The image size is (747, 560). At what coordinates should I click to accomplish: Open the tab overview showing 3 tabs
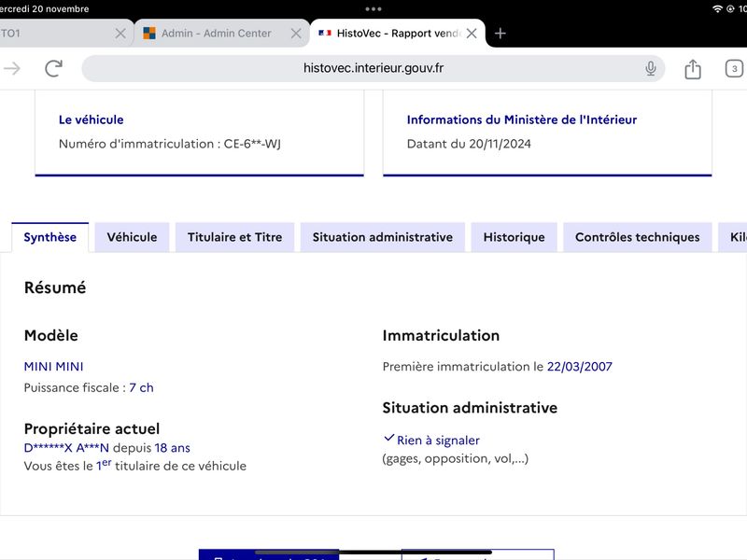734,68
